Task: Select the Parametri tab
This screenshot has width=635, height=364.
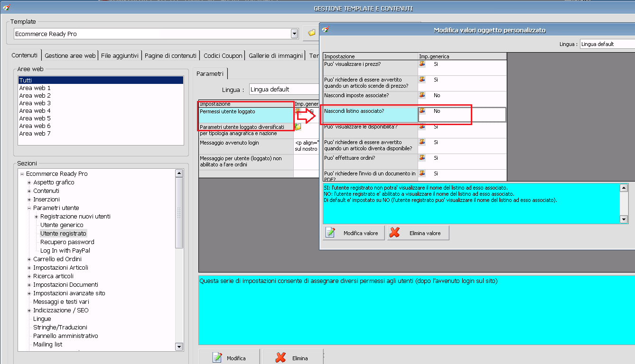Action: pyautogui.click(x=210, y=74)
